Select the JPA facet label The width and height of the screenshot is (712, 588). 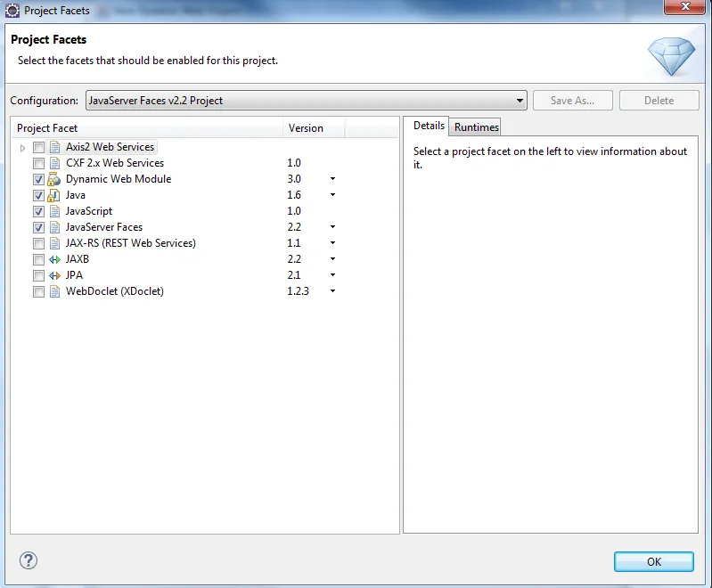74,275
